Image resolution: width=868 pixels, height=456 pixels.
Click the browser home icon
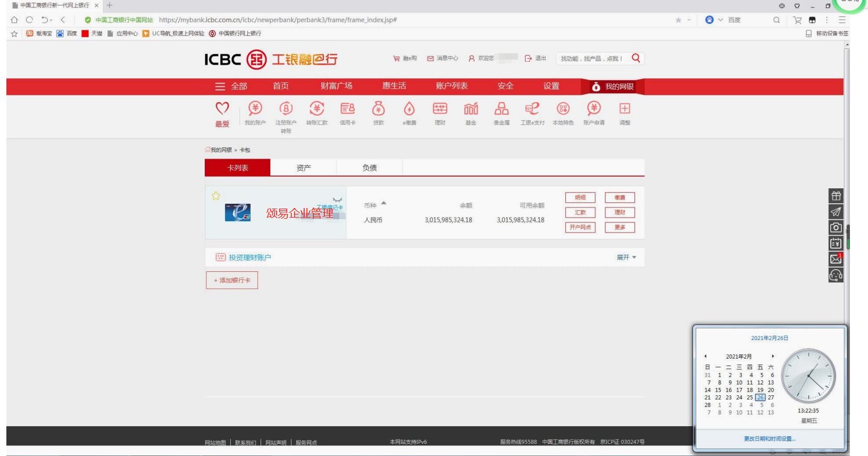coord(14,20)
